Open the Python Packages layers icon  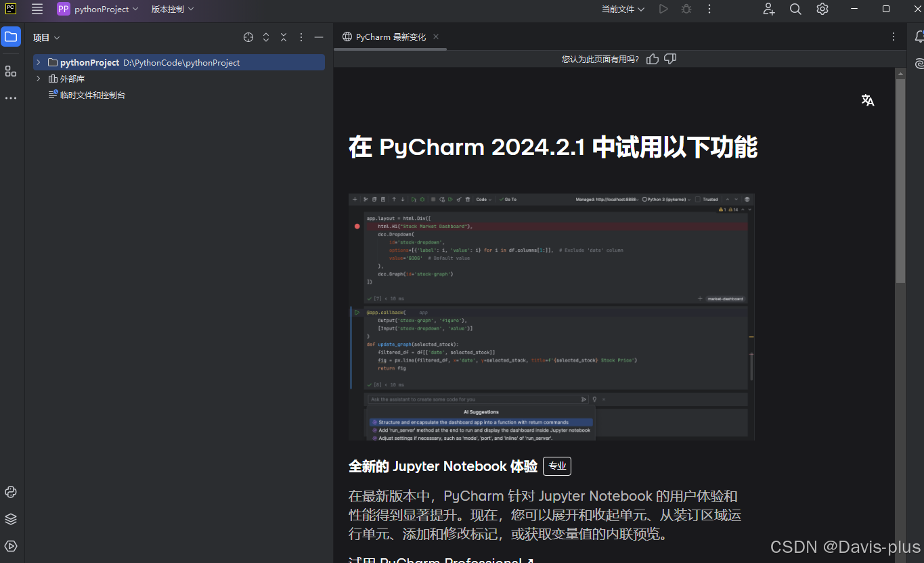[x=11, y=519]
